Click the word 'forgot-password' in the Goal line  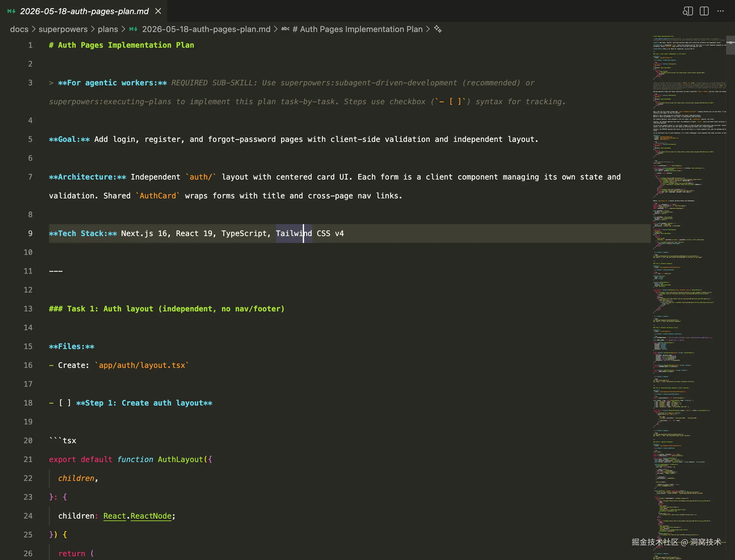(242, 139)
